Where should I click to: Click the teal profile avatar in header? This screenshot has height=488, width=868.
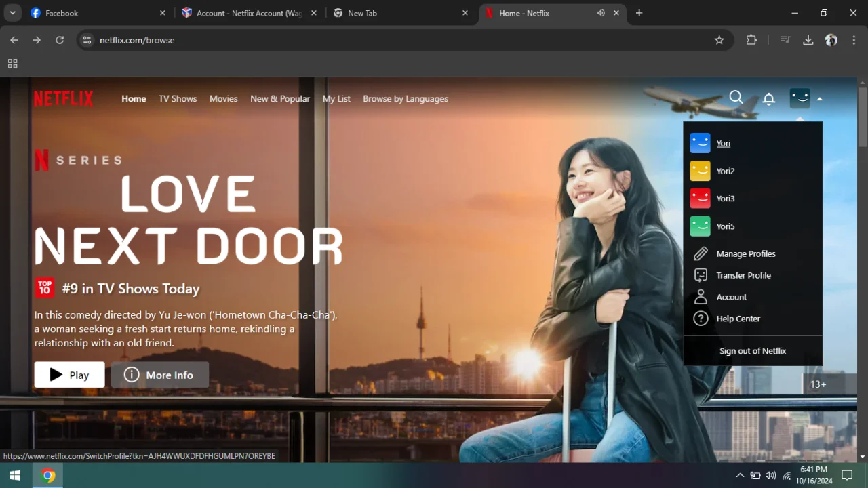tap(800, 98)
